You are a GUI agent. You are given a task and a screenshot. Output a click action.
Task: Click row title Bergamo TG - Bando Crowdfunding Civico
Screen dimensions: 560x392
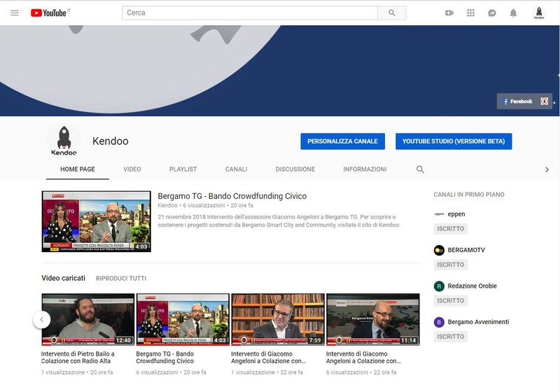point(165,358)
